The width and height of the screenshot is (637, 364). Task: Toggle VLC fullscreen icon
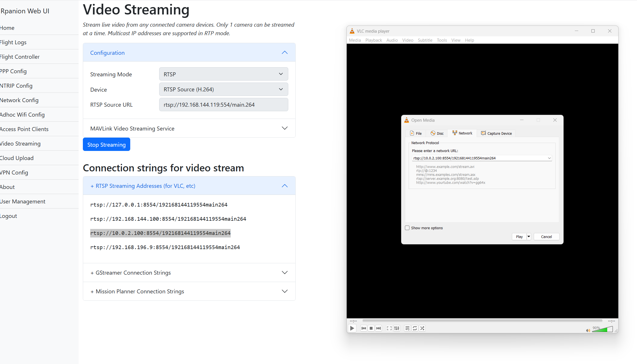tap(389, 328)
